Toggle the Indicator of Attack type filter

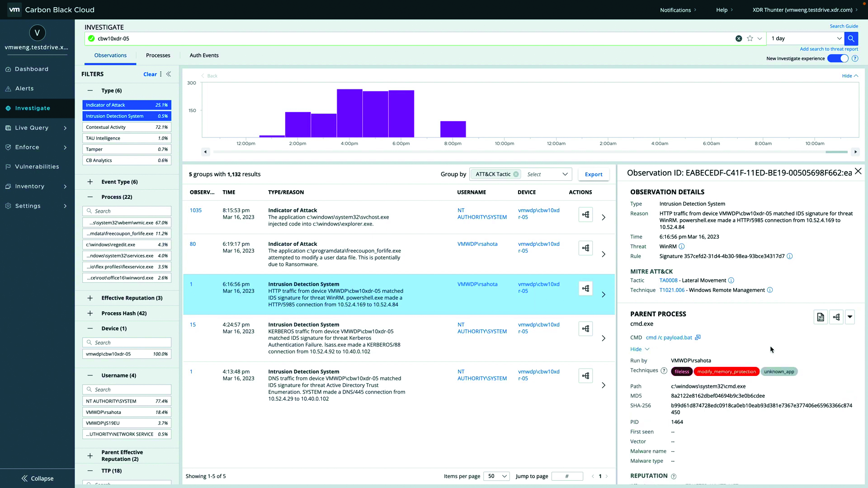pos(127,105)
